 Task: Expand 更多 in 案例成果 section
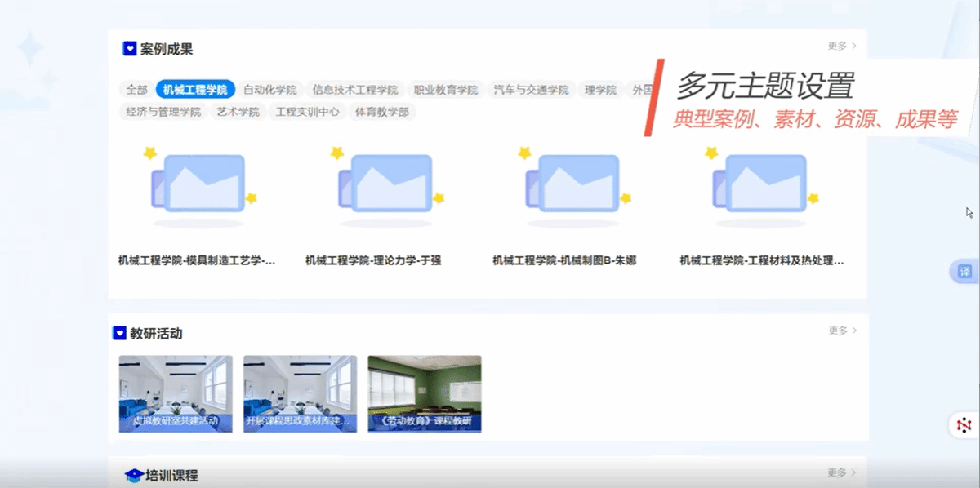pos(842,46)
